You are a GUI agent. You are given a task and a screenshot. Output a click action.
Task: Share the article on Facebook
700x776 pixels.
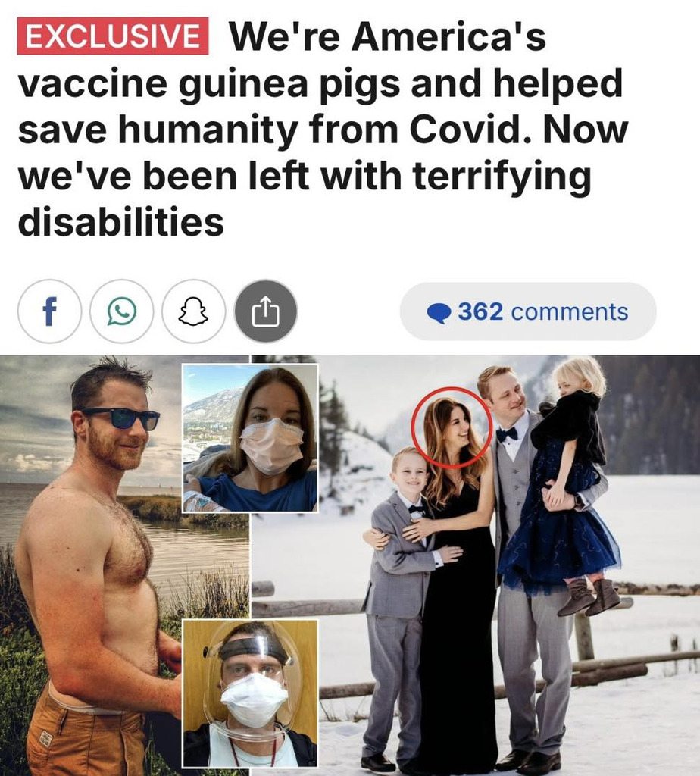point(49,311)
